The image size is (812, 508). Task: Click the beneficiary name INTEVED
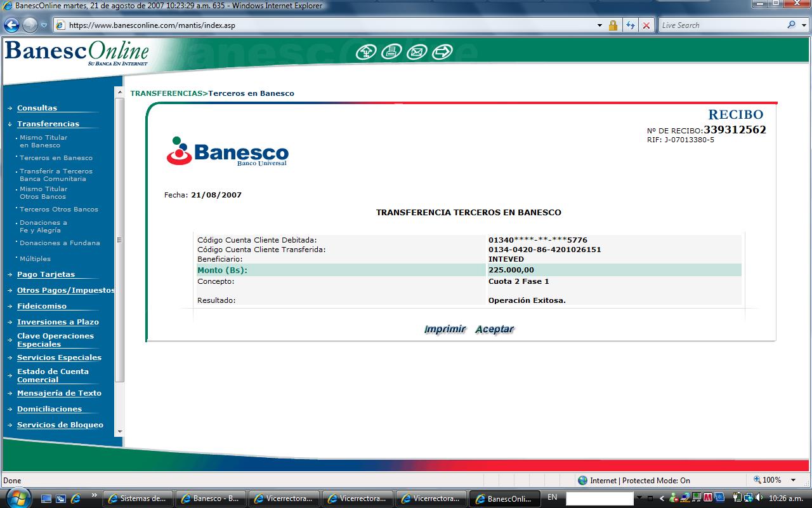click(506, 259)
